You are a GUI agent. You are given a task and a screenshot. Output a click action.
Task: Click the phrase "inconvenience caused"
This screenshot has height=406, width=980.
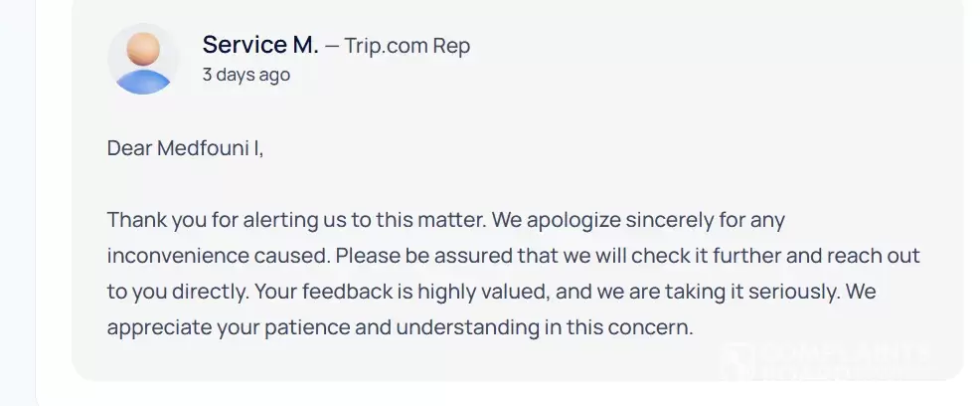click(218, 255)
